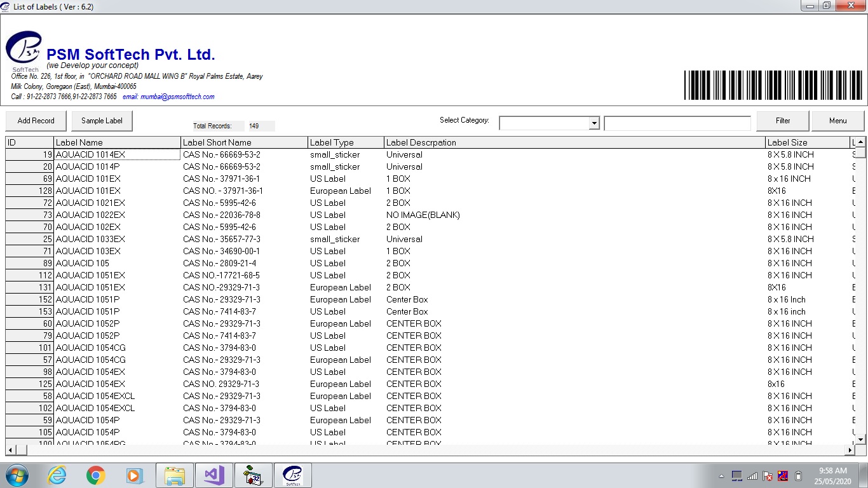Click the red and blue tray application icon

coord(783,475)
